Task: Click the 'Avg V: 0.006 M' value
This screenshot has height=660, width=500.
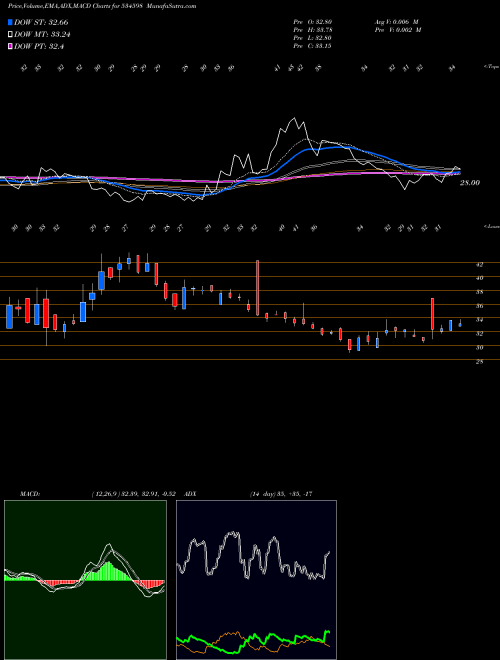Action: 398,22
